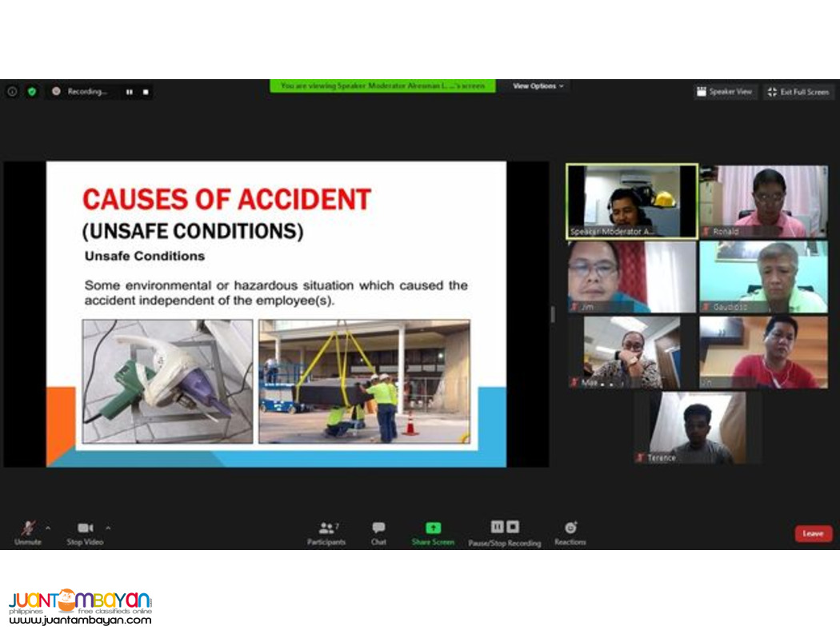
Task: Open the Participants panel
Action: [x=326, y=528]
